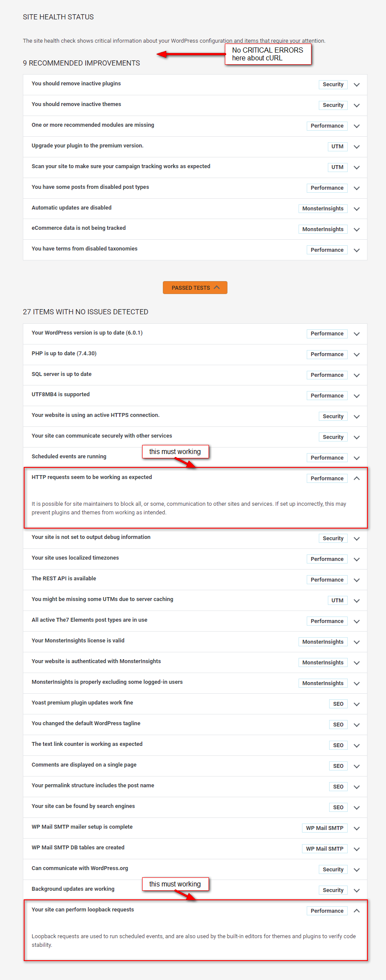The image size is (386, 980).
Task: Open 'The REST API is available' chevron
Action: (x=357, y=580)
